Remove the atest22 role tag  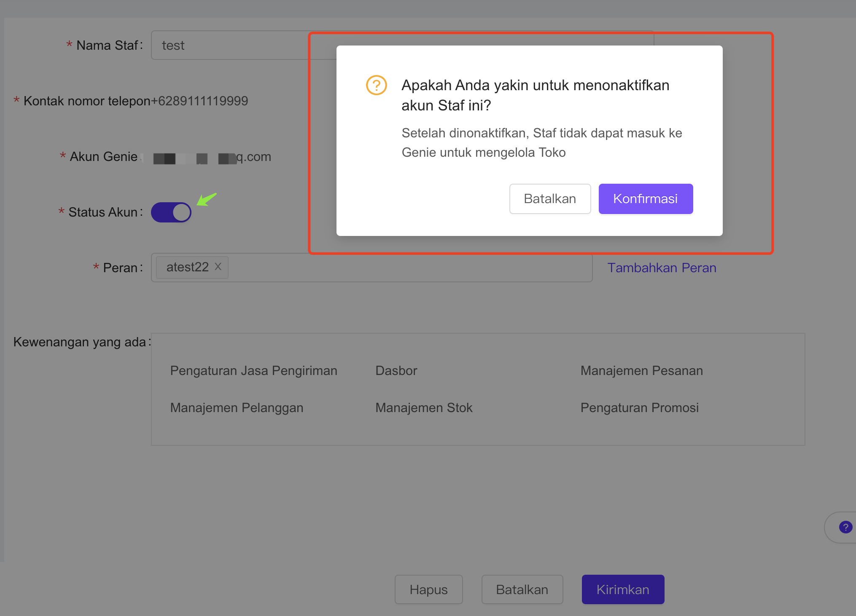click(x=218, y=267)
